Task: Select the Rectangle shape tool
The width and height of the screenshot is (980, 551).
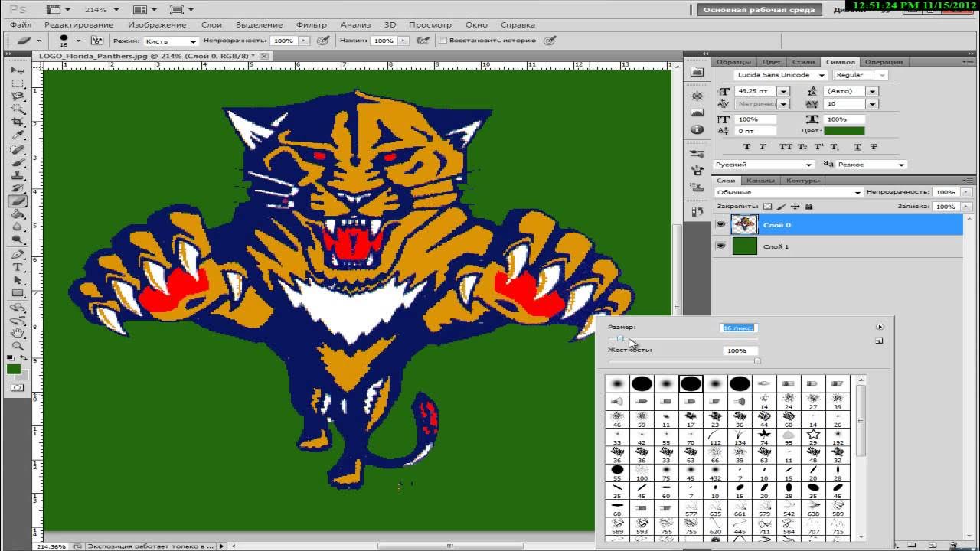Action: click(18, 294)
